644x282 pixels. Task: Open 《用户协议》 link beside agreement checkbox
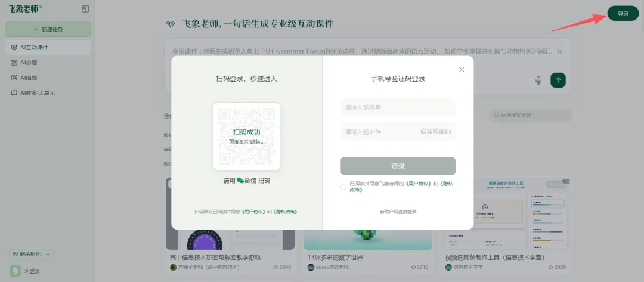(x=418, y=184)
